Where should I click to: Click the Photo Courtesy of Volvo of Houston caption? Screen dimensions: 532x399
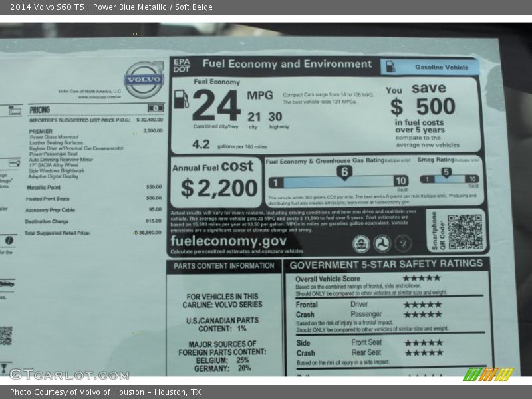click(x=106, y=392)
